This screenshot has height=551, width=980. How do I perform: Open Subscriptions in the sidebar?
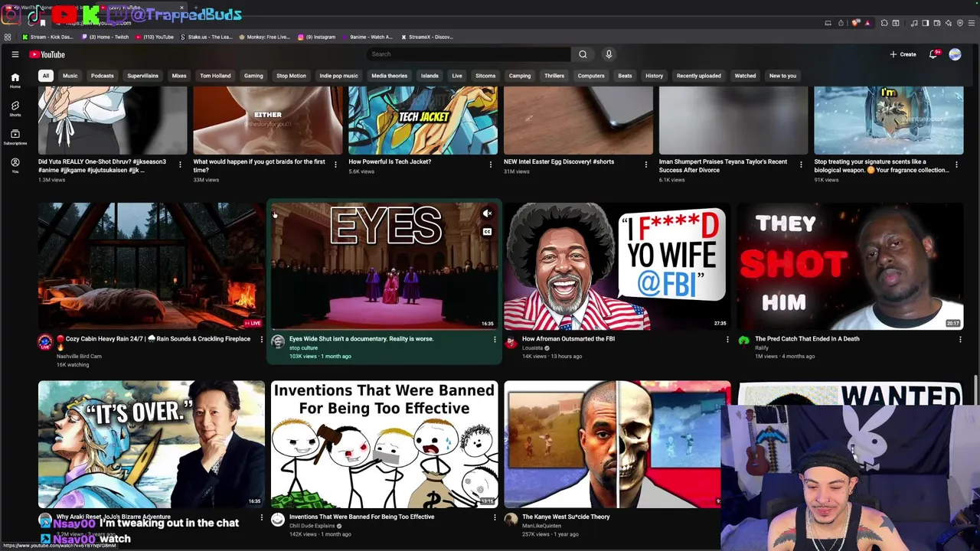(x=15, y=137)
